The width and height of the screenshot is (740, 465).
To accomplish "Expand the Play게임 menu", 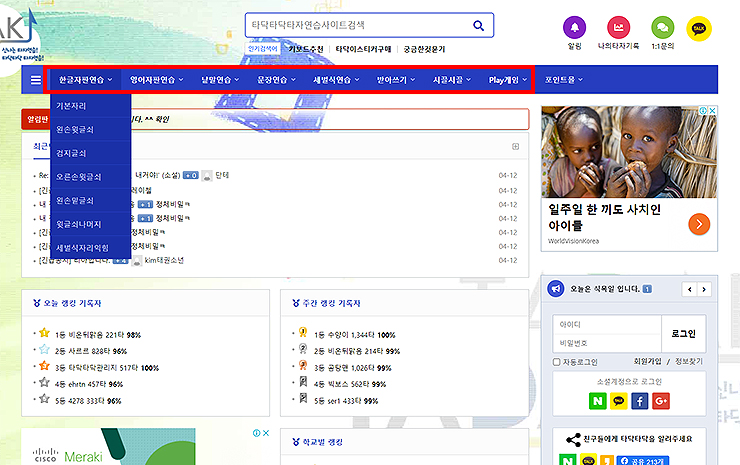I will pyautogui.click(x=507, y=80).
